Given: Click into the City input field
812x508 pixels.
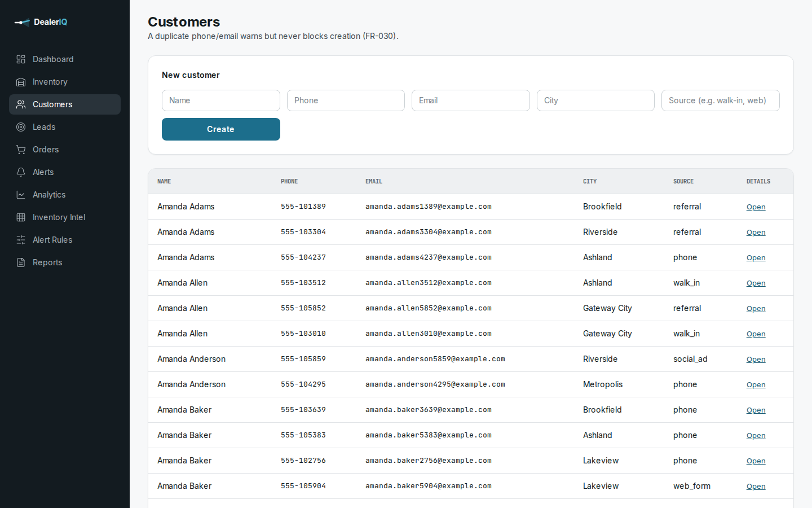Looking at the screenshot, I should point(595,100).
